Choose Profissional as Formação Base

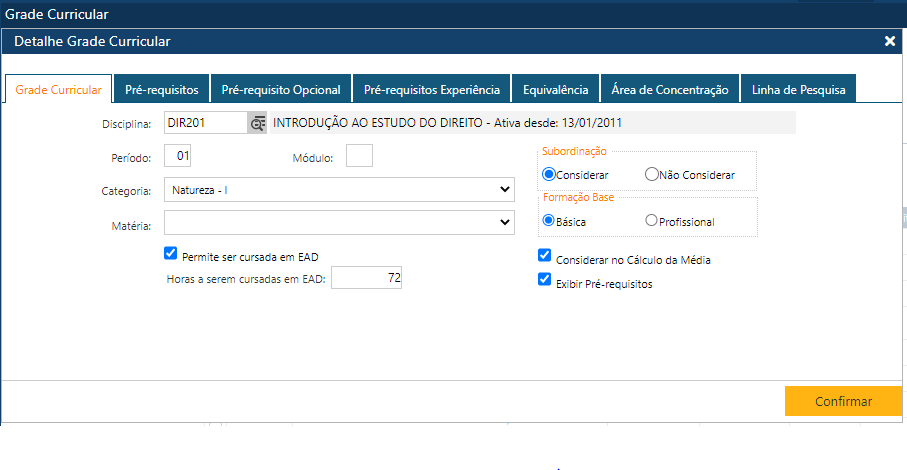652,221
